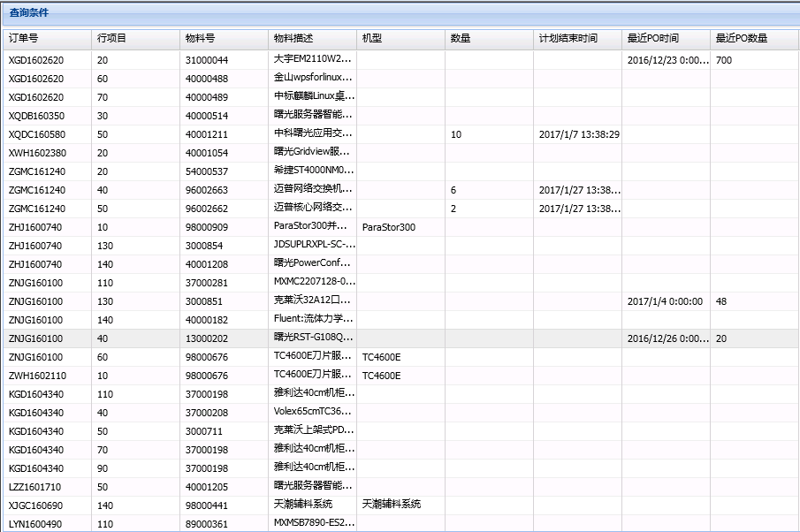This screenshot has height=532, width=800.
Task: Click the 2017/1/7 13:38:29 cell
Action: click(x=577, y=134)
